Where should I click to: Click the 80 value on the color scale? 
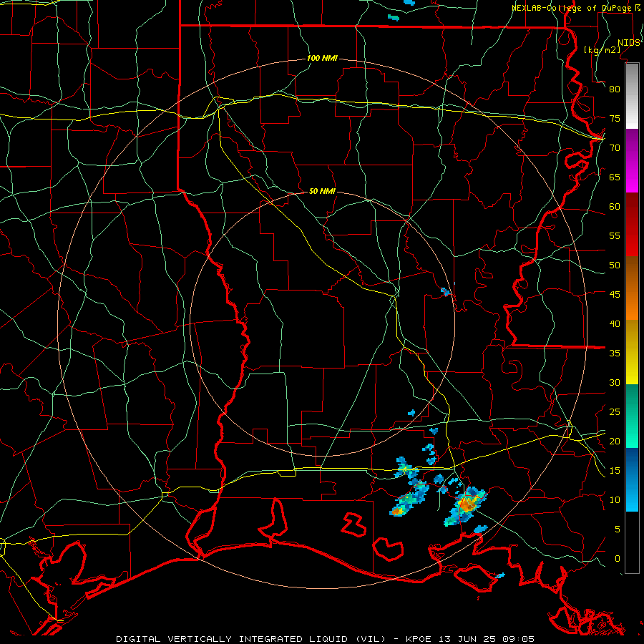point(615,89)
